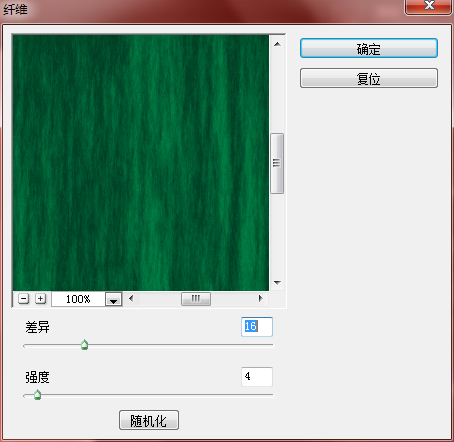Click preview vertical scrollbar up arrow
This screenshot has height=442, width=454.
click(x=277, y=44)
